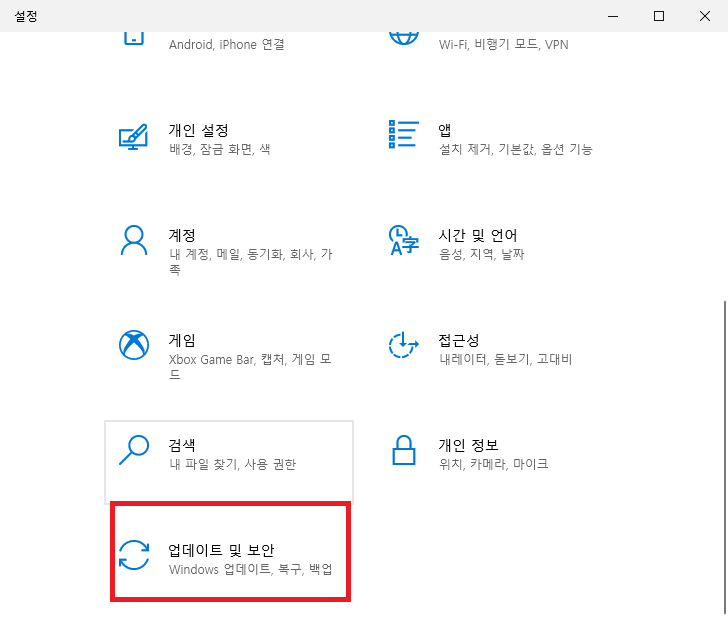Click Windows 업데이트, 복구, 백업 description
Image resolution: width=728 pixels, height=630 pixels.
251,569
